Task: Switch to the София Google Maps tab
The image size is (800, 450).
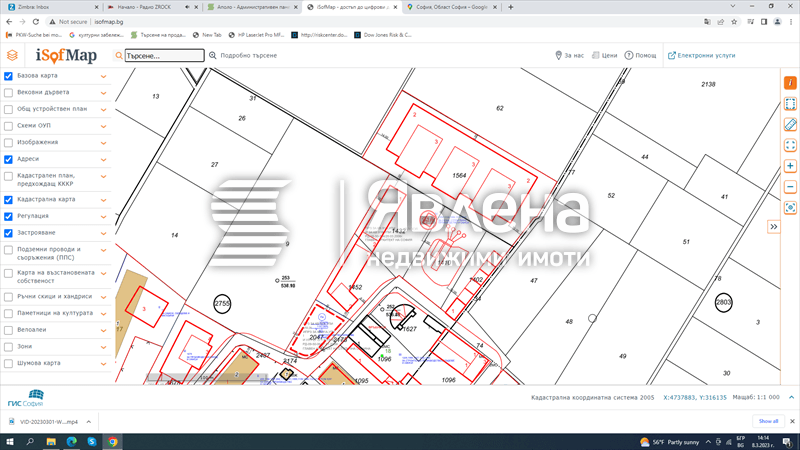Action: pyautogui.click(x=451, y=7)
